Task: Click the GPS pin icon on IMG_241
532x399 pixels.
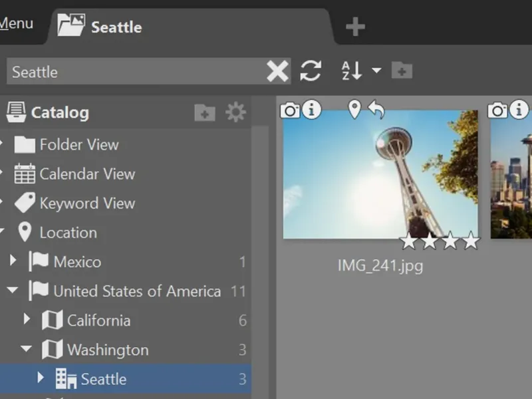Action: tap(354, 109)
